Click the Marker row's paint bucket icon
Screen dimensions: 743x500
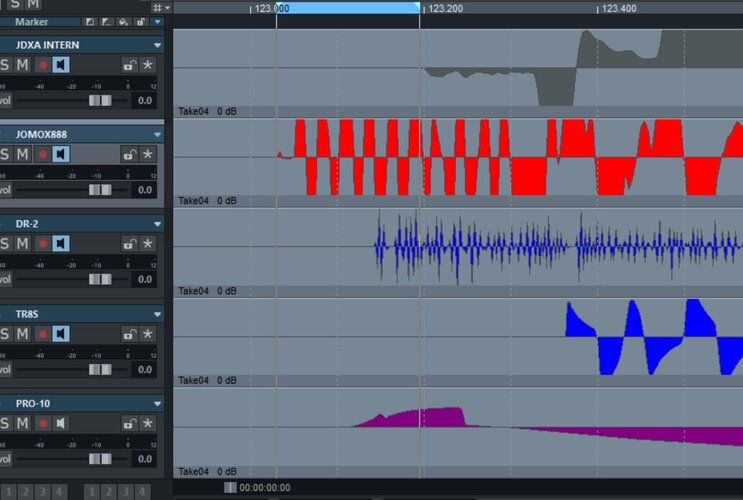124,22
